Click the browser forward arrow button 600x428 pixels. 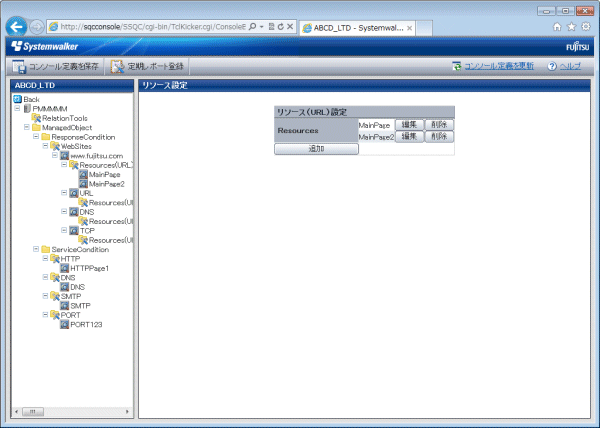tap(37, 27)
